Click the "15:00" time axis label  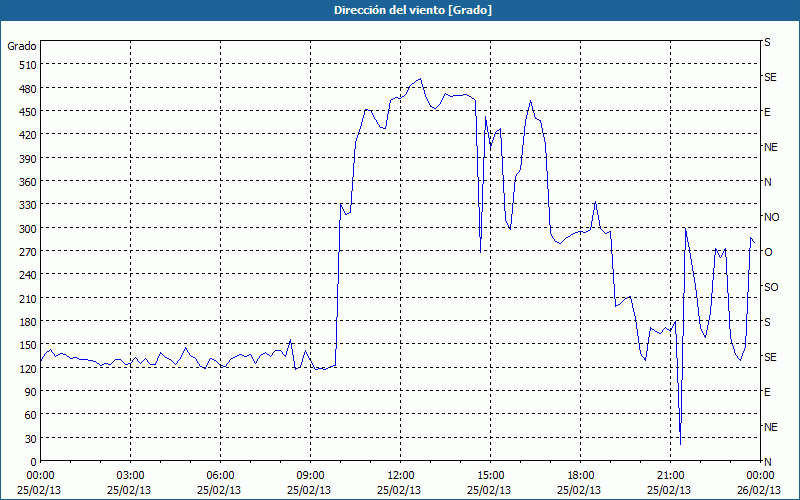[490, 476]
